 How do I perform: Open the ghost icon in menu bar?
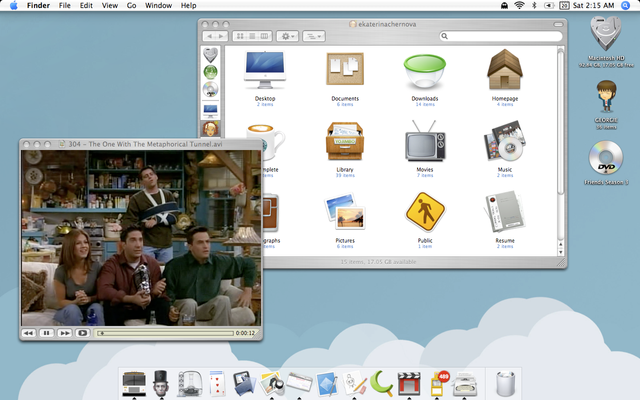click(x=504, y=5)
